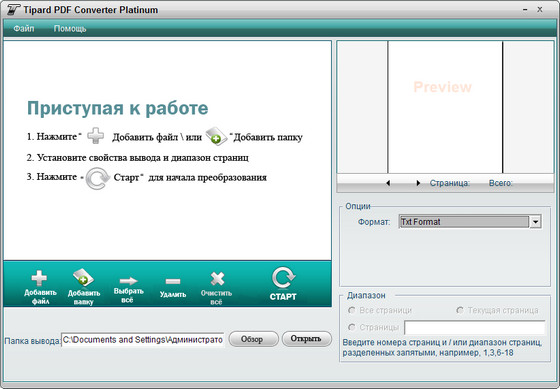This screenshot has width=560, height=389.
Task: Click the text Установите свойства вывода
Action: (98, 158)
